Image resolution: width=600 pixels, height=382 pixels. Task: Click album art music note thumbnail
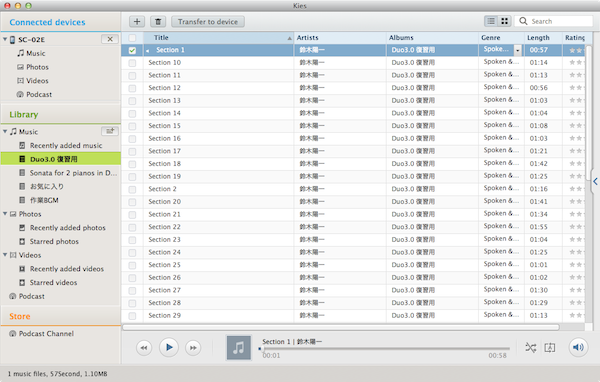click(239, 348)
